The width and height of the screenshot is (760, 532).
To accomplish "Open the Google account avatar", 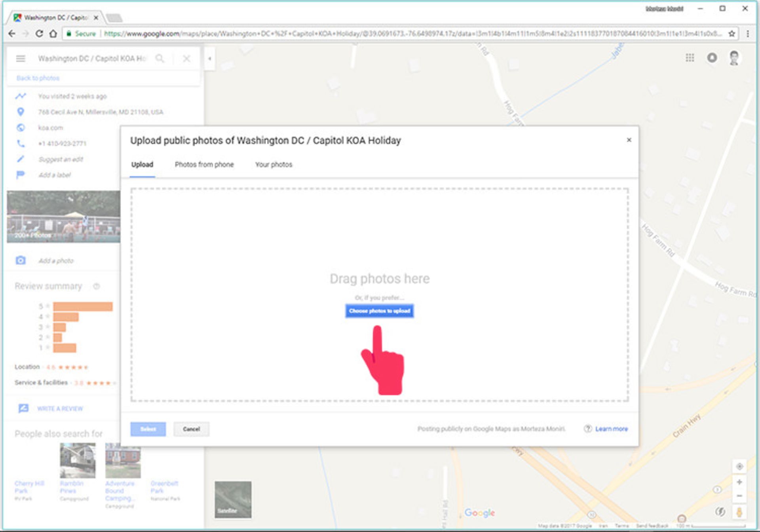I will [x=734, y=58].
